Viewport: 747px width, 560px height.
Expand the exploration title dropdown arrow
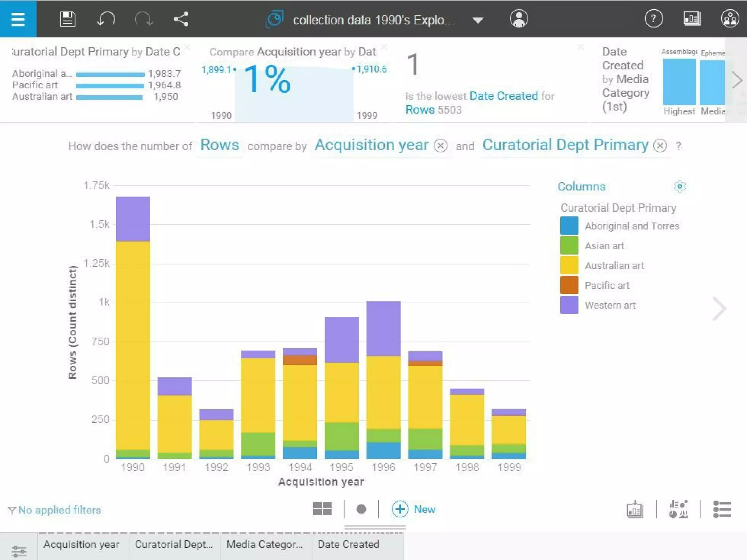pyautogui.click(x=478, y=20)
